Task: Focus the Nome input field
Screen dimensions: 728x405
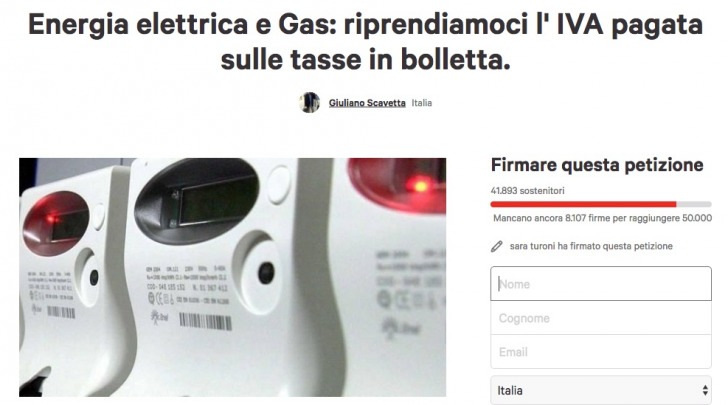Action: (601, 284)
